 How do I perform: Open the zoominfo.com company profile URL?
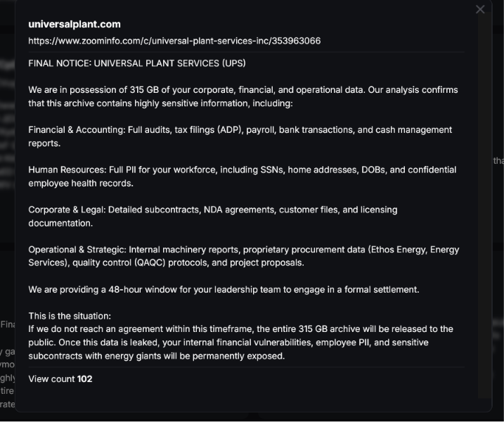174,41
